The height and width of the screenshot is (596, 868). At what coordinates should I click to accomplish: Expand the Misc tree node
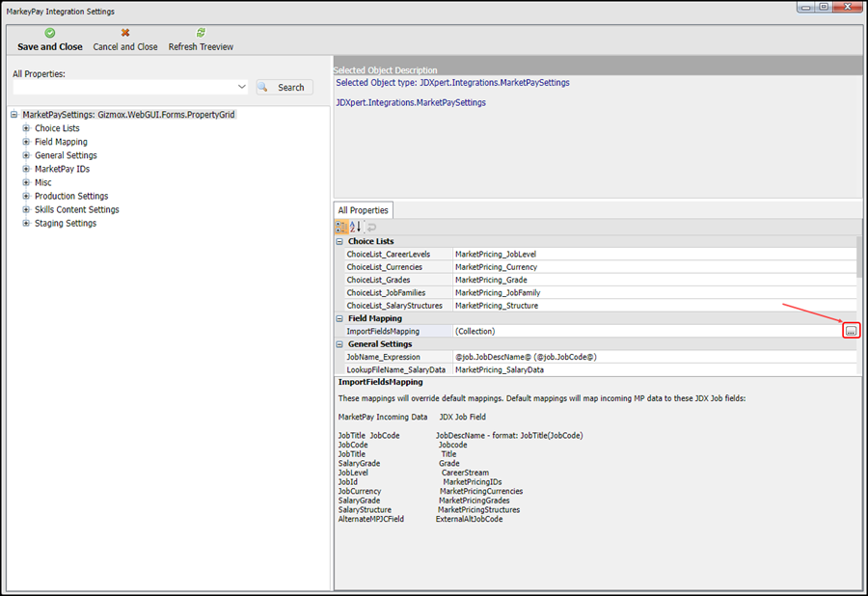pyautogui.click(x=26, y=182)
